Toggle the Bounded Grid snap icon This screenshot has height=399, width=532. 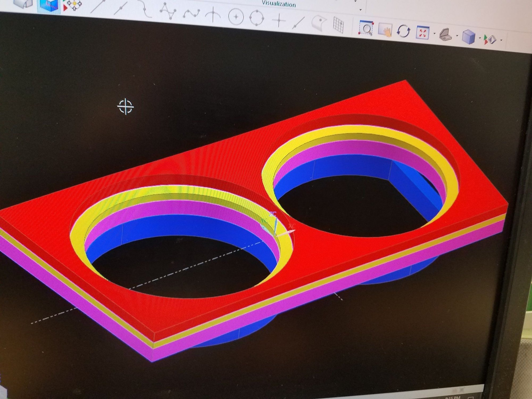(339, 25)
